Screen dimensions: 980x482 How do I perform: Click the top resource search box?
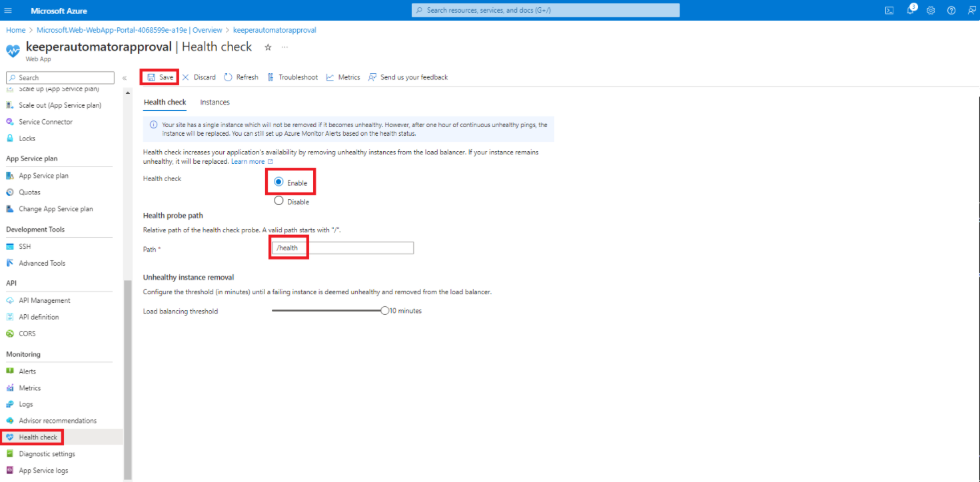coord(546,10)
